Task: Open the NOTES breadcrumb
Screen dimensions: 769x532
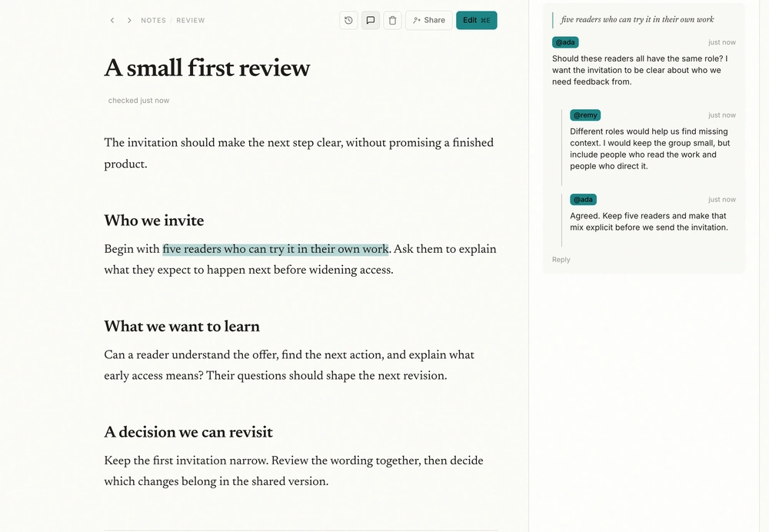Action: tap(154, 20)
